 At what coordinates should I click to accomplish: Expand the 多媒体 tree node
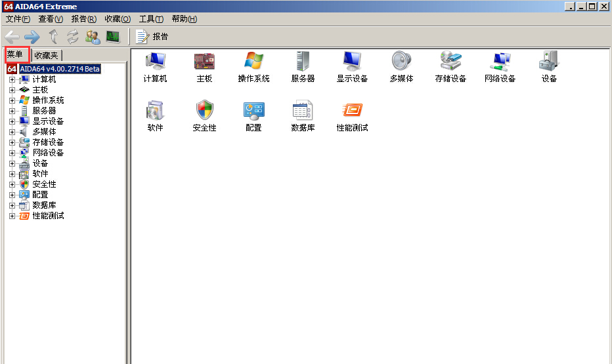tap(12, 132)
